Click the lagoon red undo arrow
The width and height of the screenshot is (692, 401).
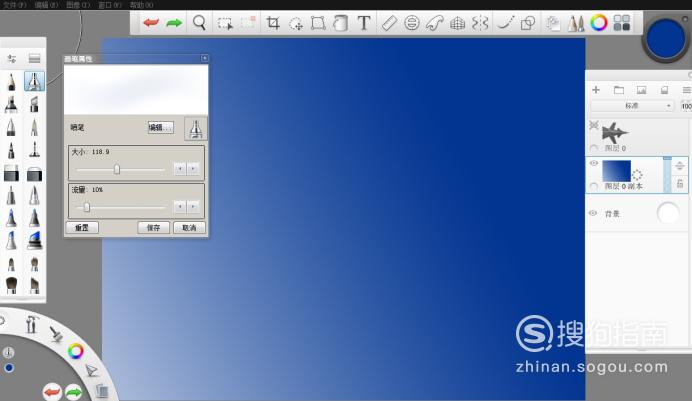coord(52,392)
